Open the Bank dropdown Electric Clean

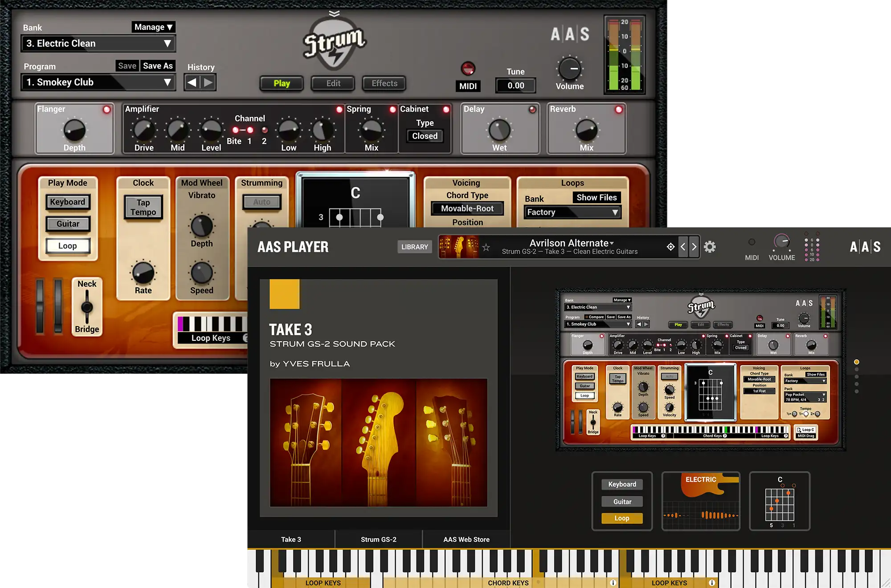(x=98, y=44)
